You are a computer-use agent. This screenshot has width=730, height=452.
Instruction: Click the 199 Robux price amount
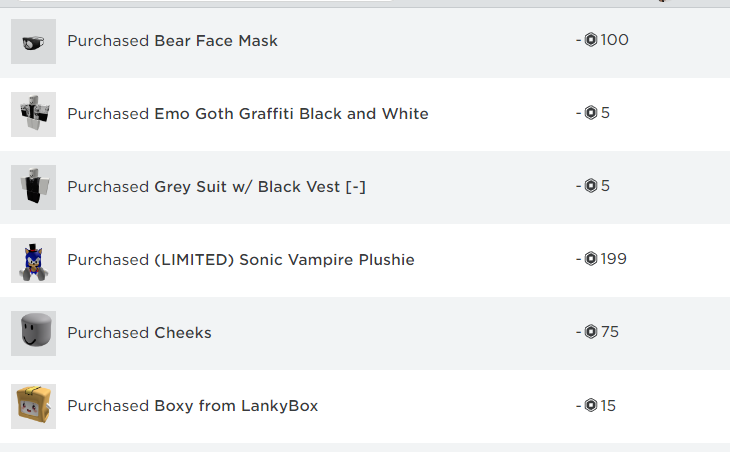pyautogui.click(x=614, y=259)
